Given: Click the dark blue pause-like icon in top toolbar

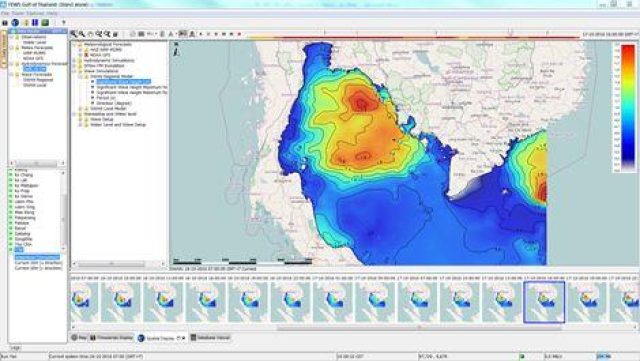Looking at the screenshot, I should tap(35, 22).
